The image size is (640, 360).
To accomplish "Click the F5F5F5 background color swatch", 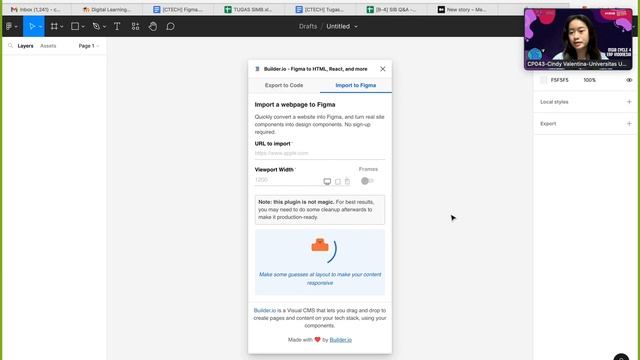I will [x=543, y=80].
